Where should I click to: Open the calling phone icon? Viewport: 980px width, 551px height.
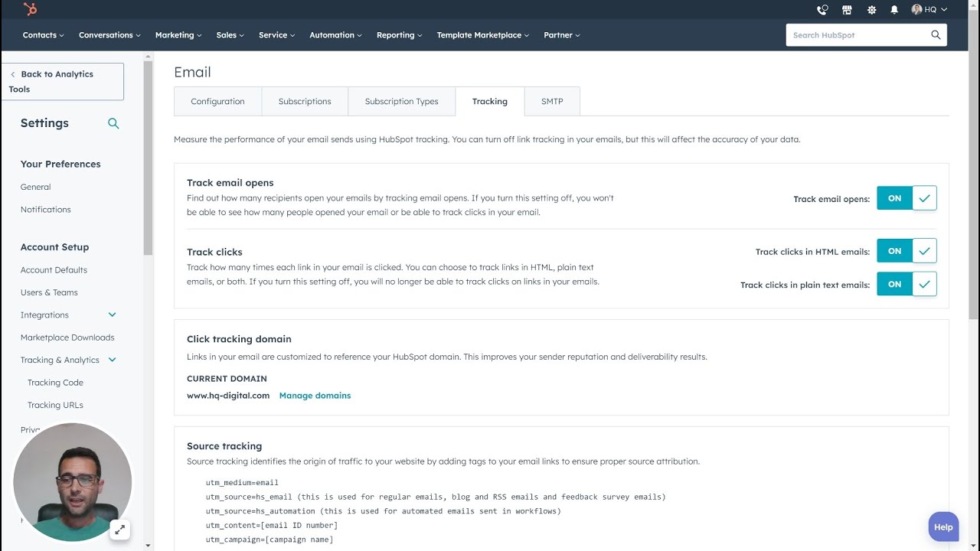pos(822,10)
